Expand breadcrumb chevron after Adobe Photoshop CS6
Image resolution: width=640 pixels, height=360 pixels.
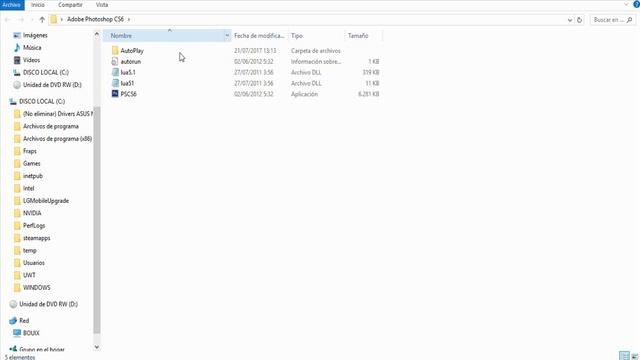(129, 19)
